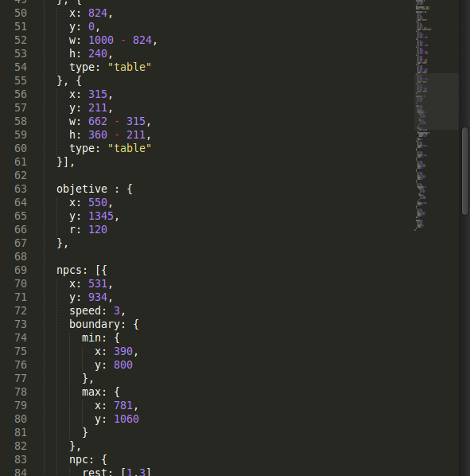Click the code "w: 662 - 315,"

point(110,122)
